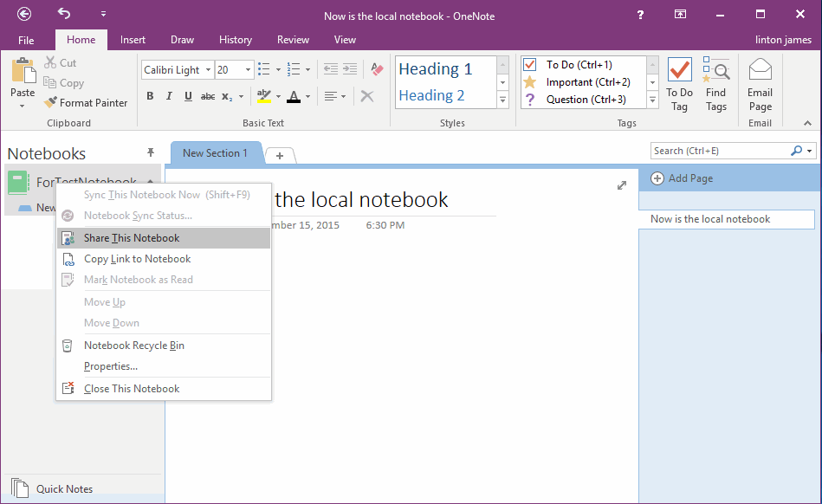Click the Undo arrow icon
Viewport: 822px width, 504px height.
click(64, 14)
